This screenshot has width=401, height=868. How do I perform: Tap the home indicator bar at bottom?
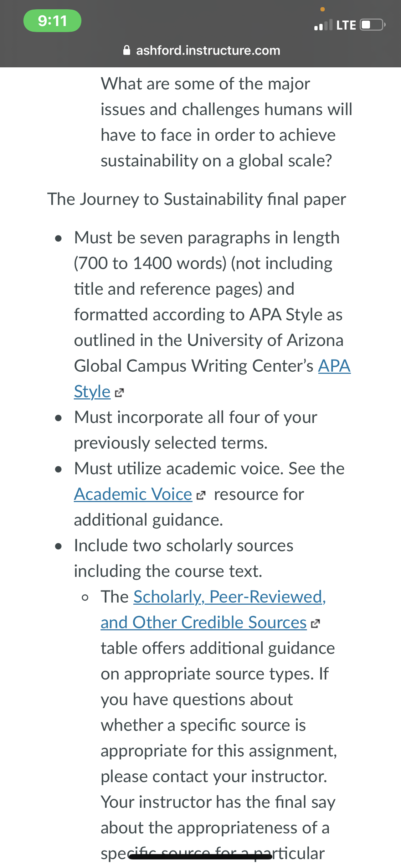200,857
